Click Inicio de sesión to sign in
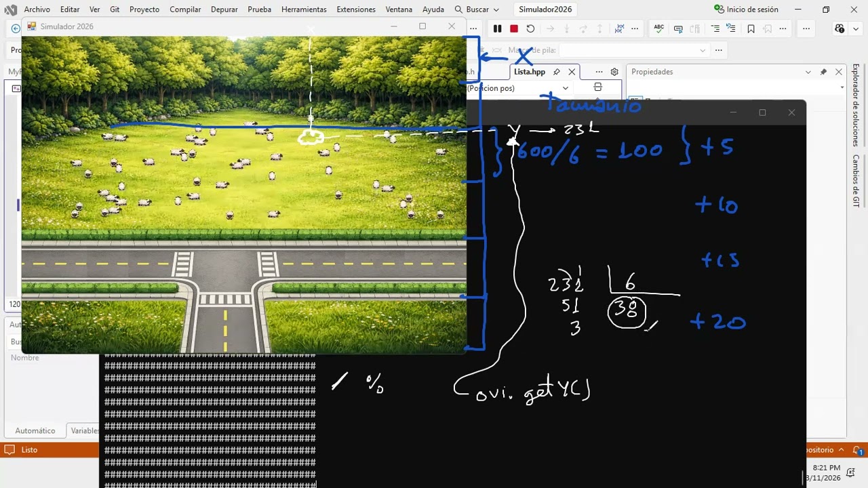 pos(746,9)
